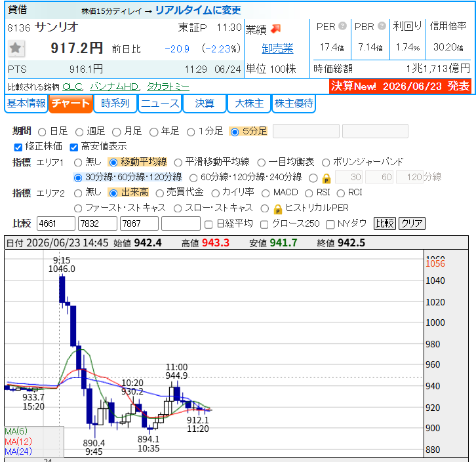Open compared stock バンナムHD link
This screenshot has height=462, width=476.
click(x=114, y=87)
